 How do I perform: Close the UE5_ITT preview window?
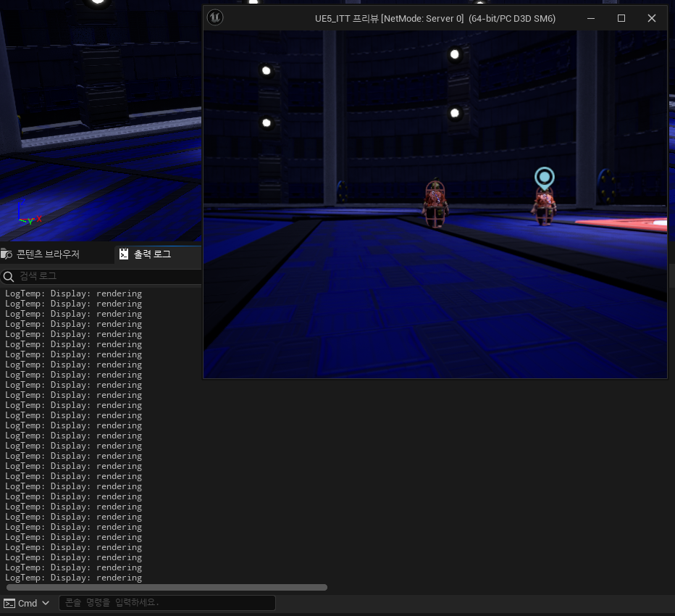(652, 18)
